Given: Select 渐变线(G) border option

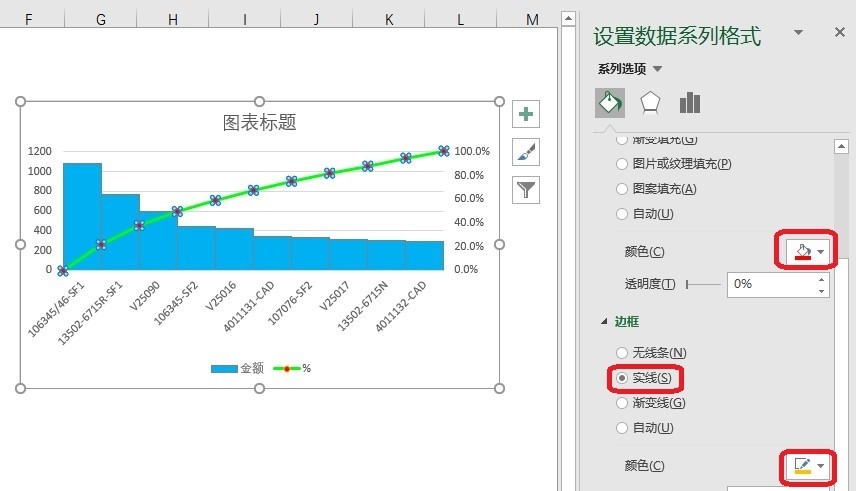Looking at the screenshot, I should click(x=622, y=403).
